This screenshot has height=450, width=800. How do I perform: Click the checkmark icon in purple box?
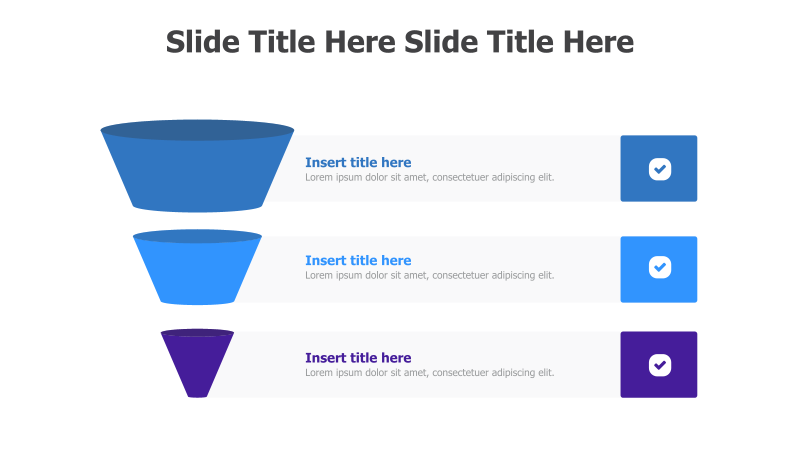pos(660,365)
